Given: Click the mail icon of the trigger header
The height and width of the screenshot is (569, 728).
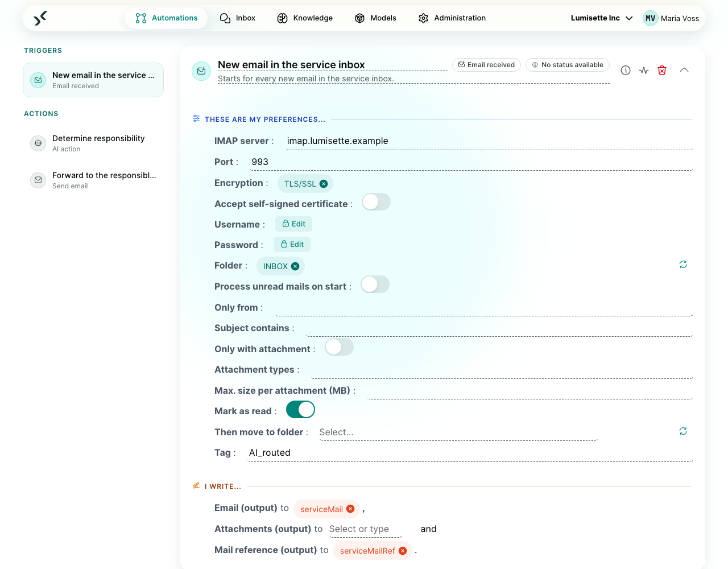Looking at the screenshot, I should point(201,71).
